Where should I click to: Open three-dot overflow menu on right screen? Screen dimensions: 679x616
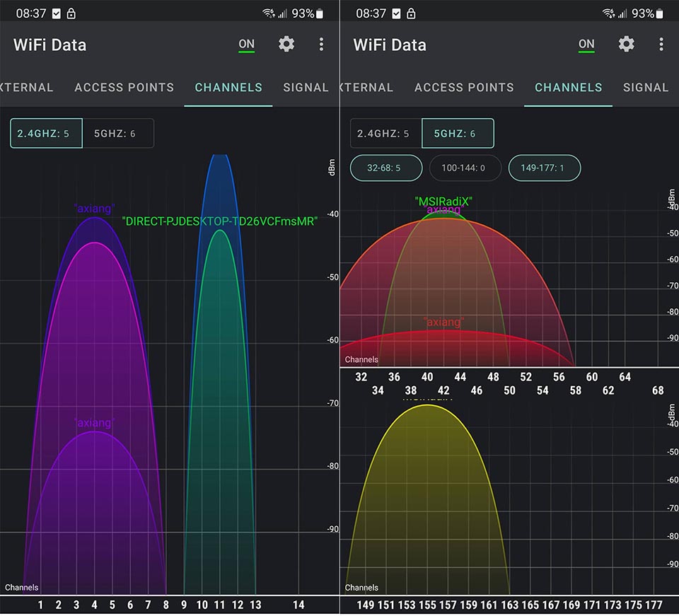(661, 44)
